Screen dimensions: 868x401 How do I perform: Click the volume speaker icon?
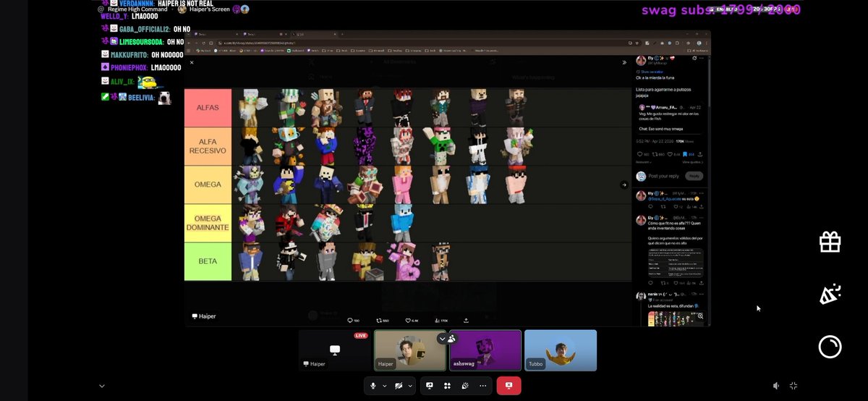click(776, 386)
